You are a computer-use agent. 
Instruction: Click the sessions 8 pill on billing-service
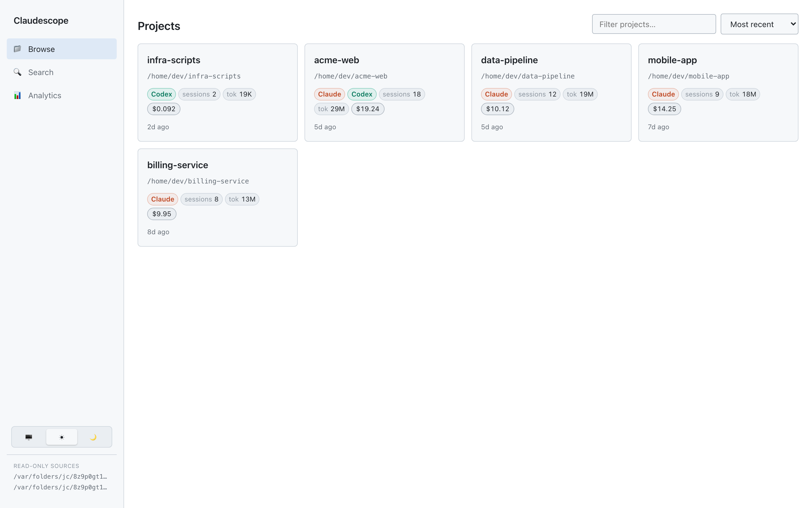coord(201,199)
